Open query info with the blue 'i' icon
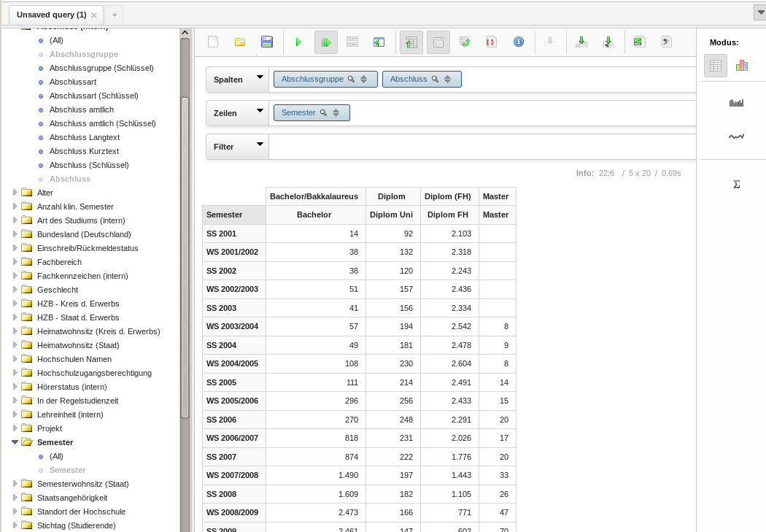 [x=519, y=42]
